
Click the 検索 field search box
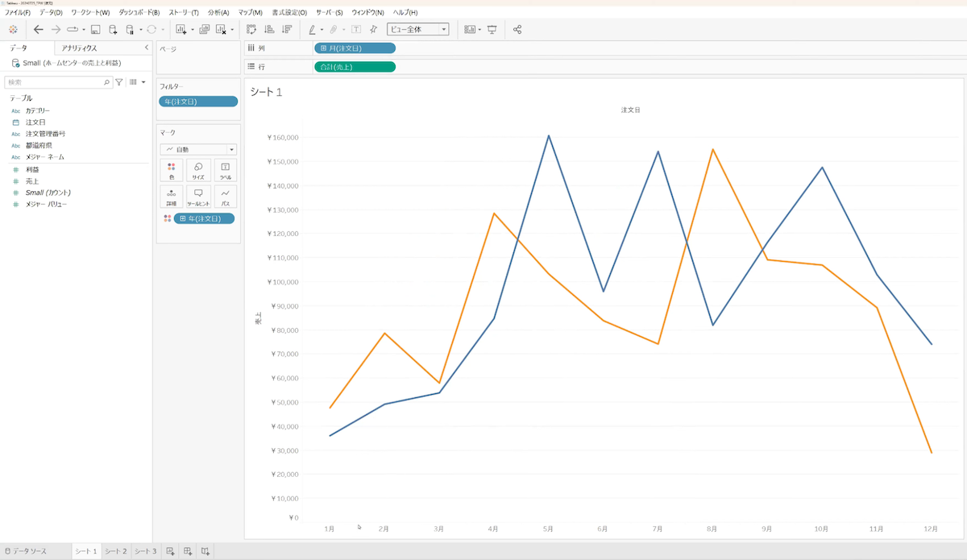click(x=56, y=82)
